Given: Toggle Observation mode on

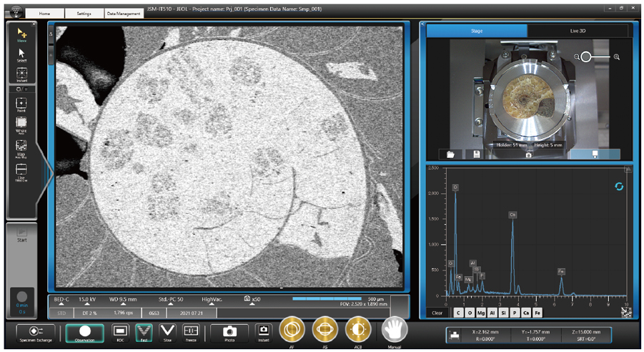Looking at the screenshot, I should point(84,332).
